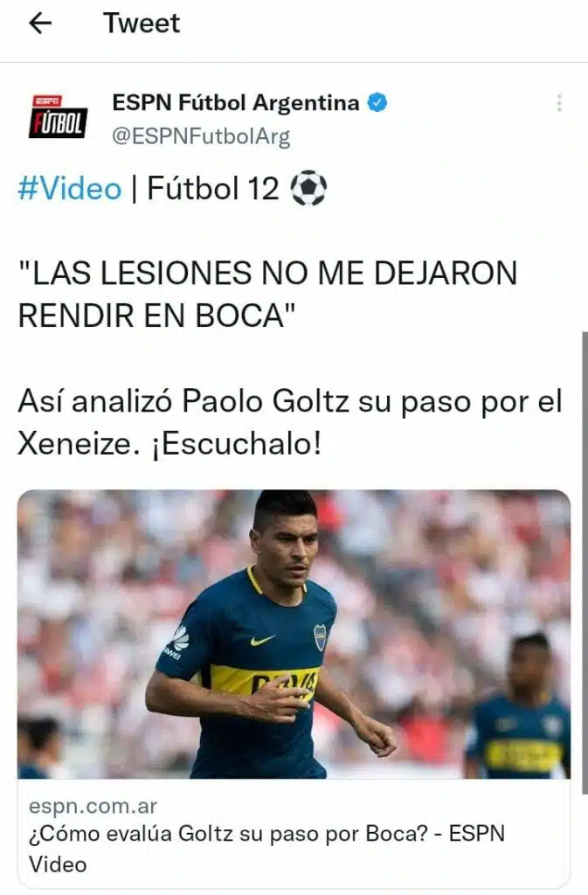Click the "LAS LESIONES NO ME DEJARON" quote
This screenshot has height=895, width=588.
[x=267, y=273]
